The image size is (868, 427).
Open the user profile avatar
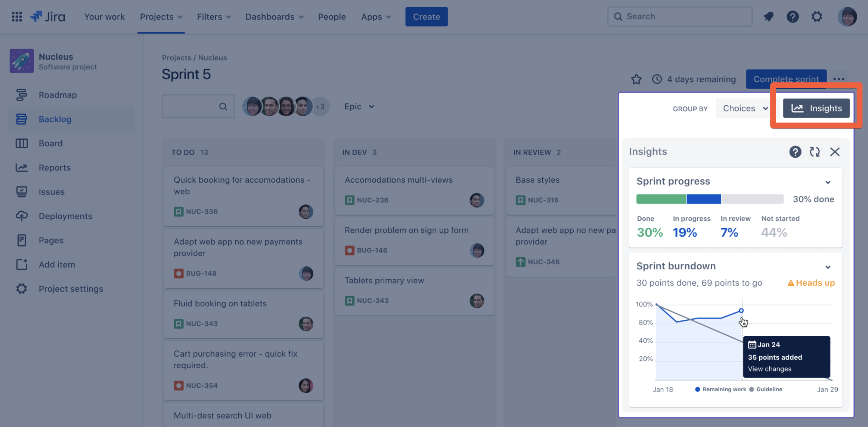coord(847,17)
